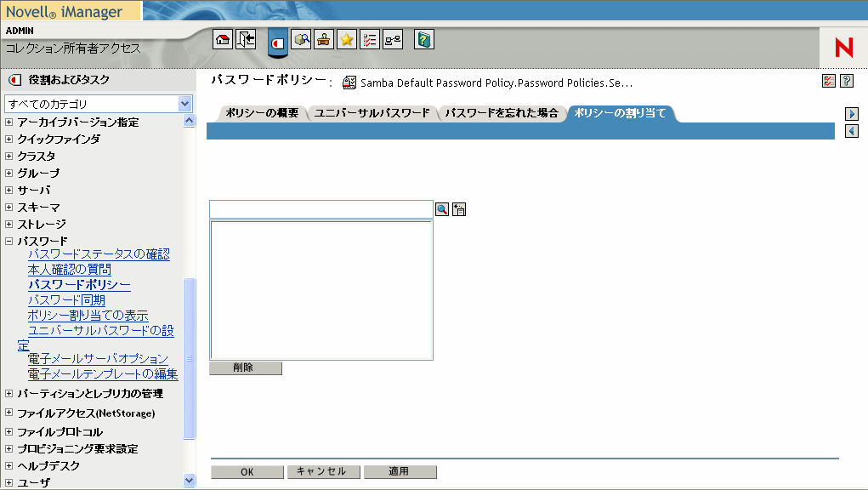
Task: Click the Preferences checklist icon
Action: [369, 39]
